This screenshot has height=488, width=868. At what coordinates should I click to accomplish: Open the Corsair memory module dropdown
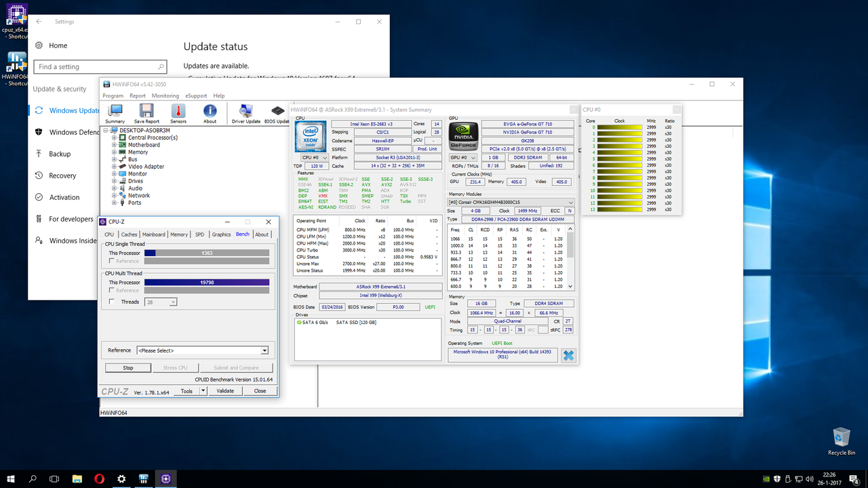(511, 202)
